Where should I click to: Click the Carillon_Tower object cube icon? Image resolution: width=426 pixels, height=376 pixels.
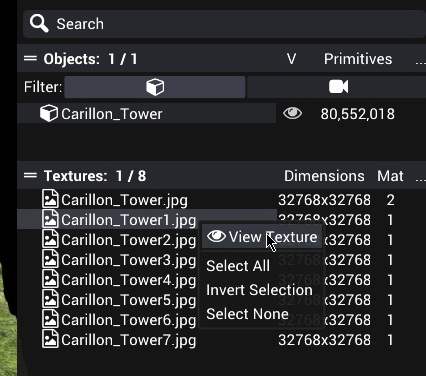coord(49,113)
